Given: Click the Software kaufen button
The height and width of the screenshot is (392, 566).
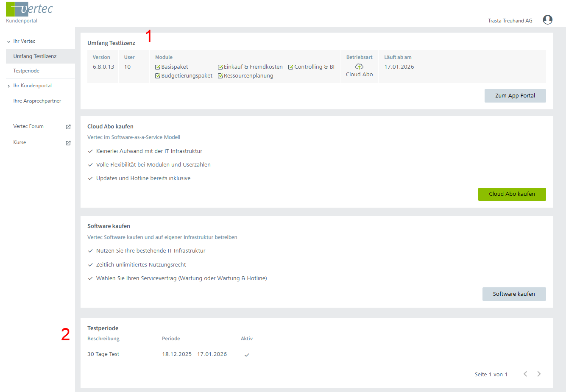Looking at the screenshot, I should [514, 294].
